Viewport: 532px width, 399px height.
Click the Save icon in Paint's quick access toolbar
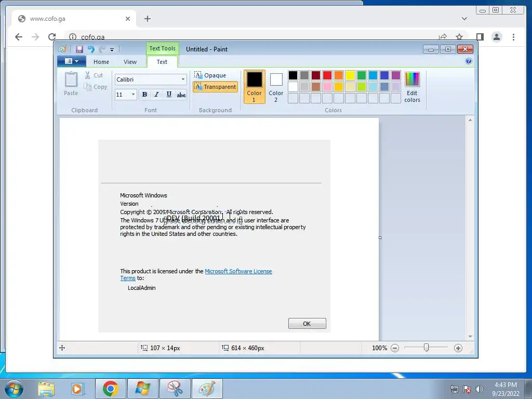point(79,49)
